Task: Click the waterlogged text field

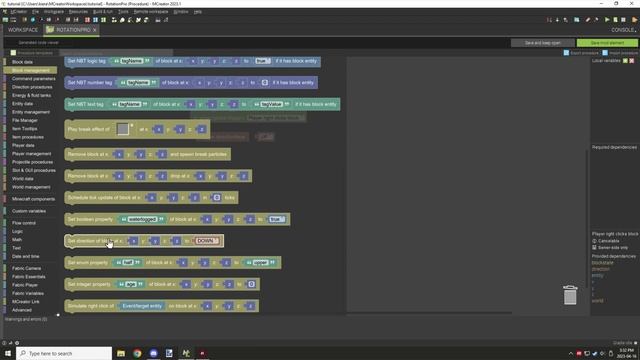Action: point(142,219)
